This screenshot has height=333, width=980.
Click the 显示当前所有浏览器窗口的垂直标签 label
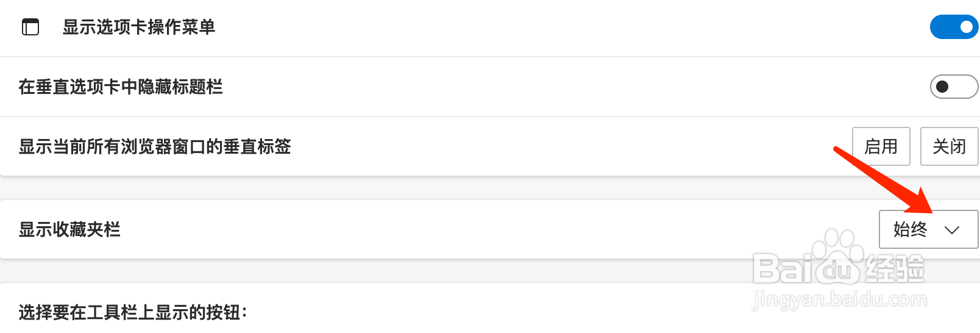(155, 146)
